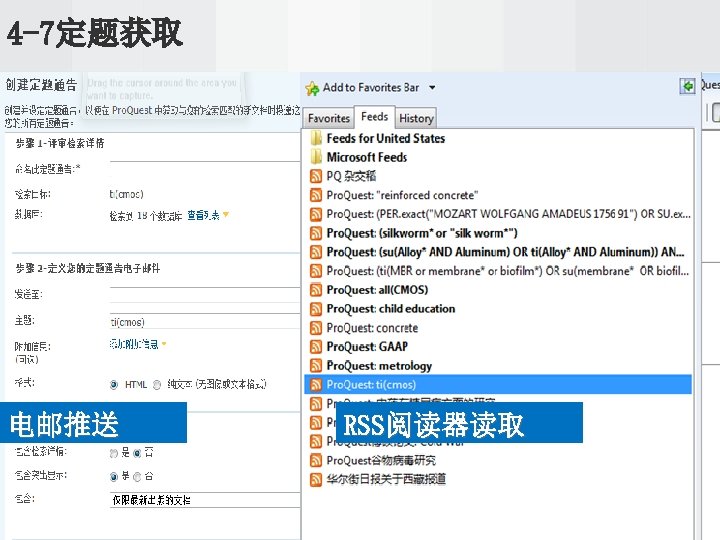
Task: Switch to the Favorites tab
Action: click(329, 118)
